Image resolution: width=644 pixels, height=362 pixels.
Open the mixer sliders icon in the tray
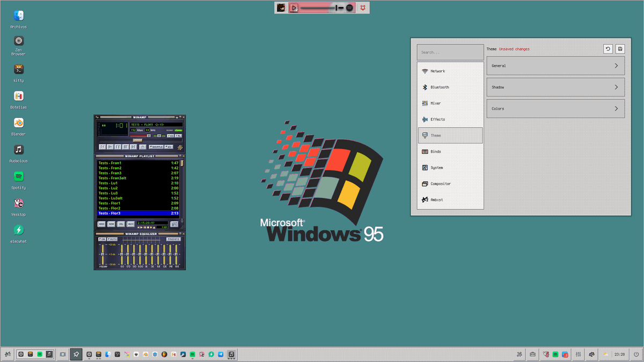pyautogui.click(x=579, y=354)
